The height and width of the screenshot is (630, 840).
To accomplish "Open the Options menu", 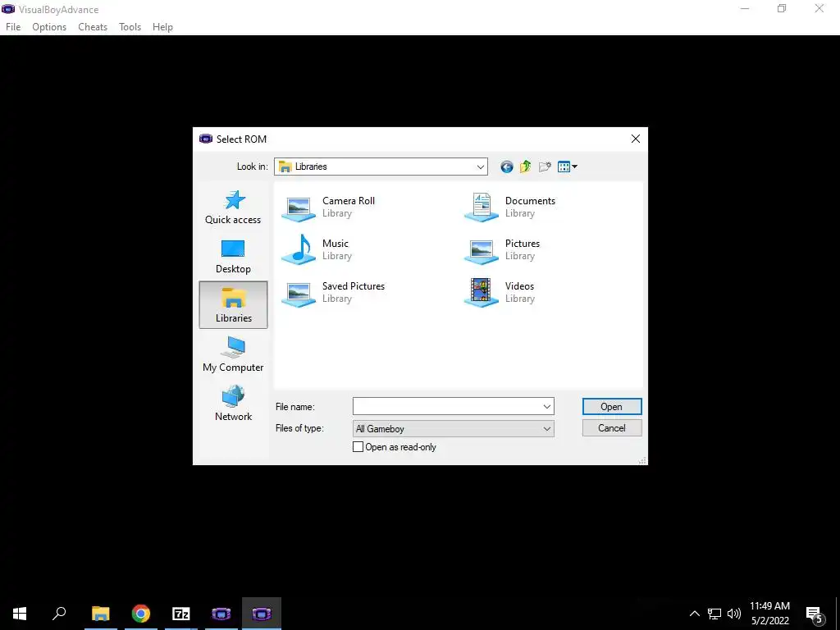I will tap(49, 27).
